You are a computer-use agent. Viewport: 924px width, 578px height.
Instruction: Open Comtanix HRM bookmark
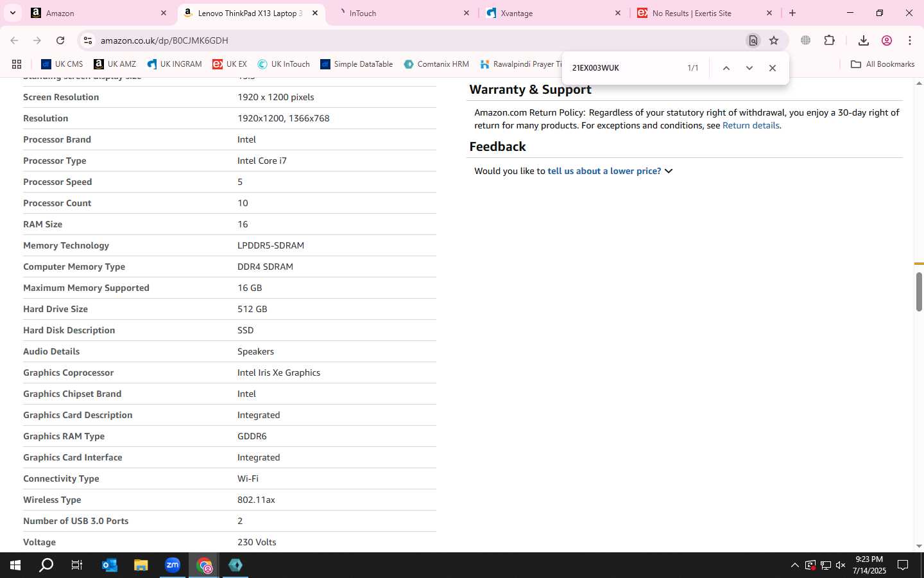(x=436, y=64)
